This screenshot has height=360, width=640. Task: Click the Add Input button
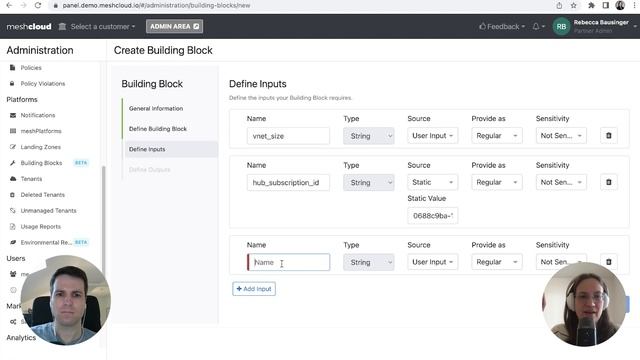(x=254, y=289)
